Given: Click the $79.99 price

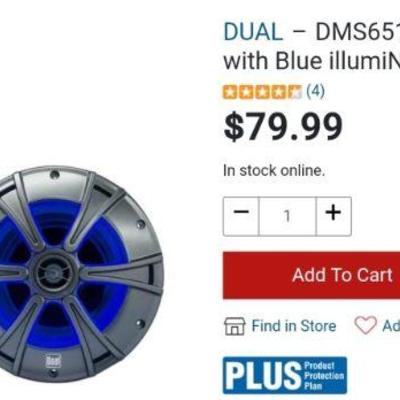Looking at the screenshot, I should 283,127.
